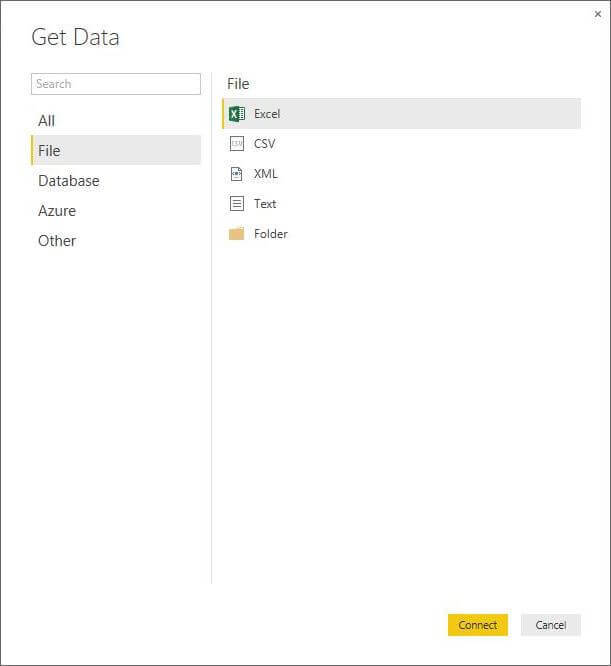The image size is (611, 666).
Task: Click the yellow Folder icon
Action: (237, 234)
